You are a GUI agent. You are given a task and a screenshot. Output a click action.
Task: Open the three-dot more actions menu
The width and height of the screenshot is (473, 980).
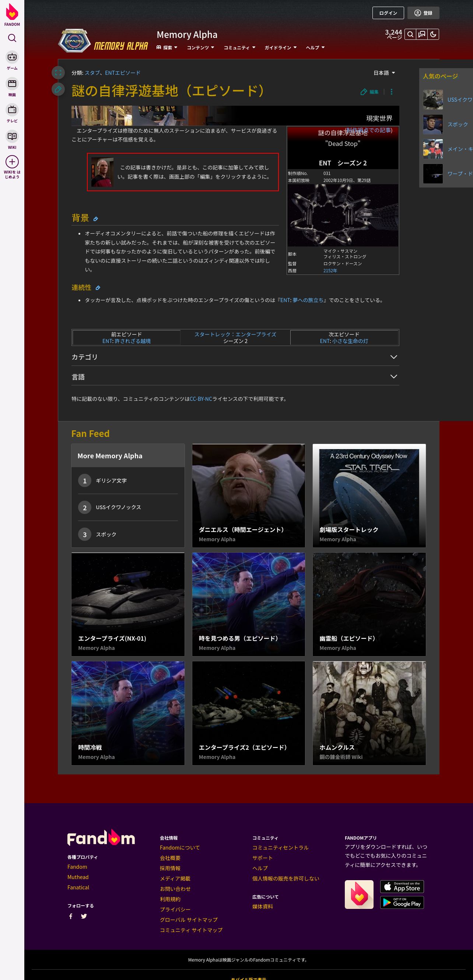[x=392, y=92]
